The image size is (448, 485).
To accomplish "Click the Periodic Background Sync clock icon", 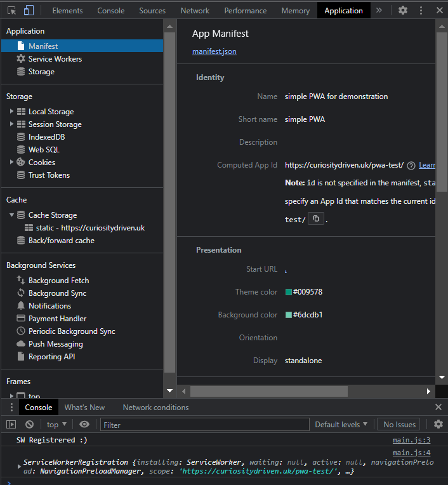I will pos(21,331).
